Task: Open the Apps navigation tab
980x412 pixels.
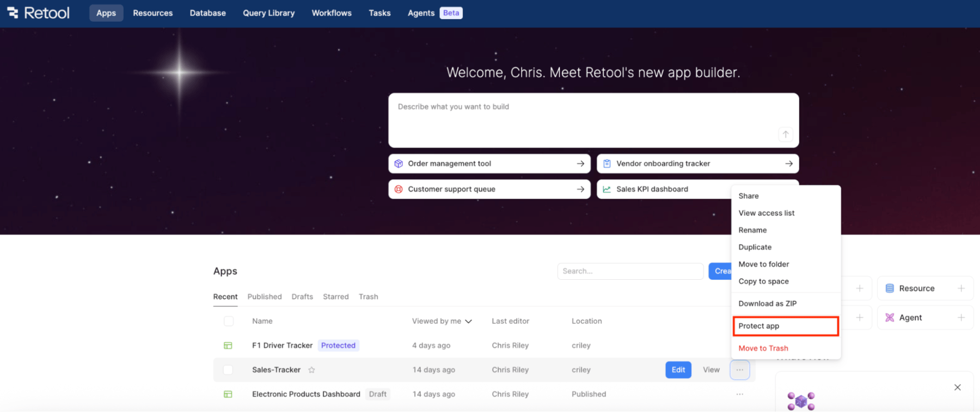Action: coord(106,13)
